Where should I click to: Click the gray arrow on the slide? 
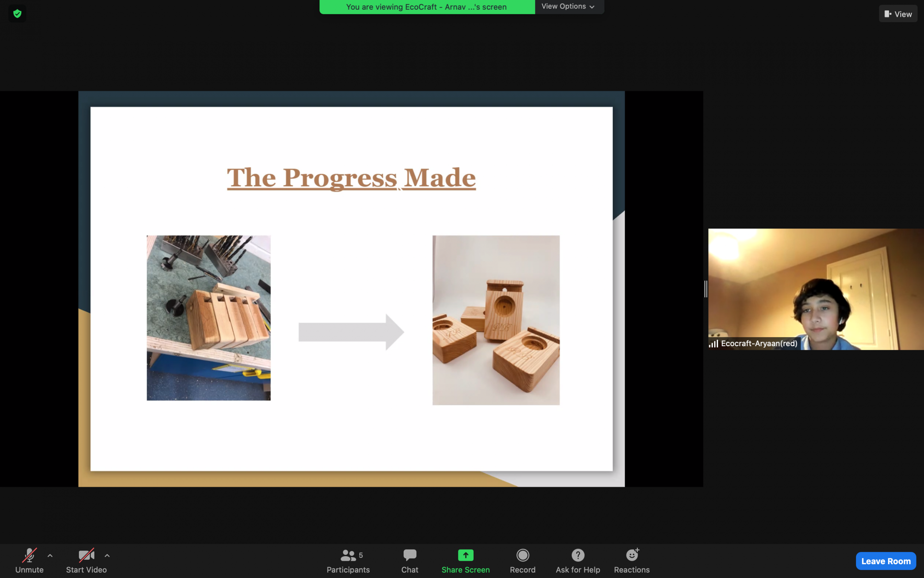[x=351, y=332]
